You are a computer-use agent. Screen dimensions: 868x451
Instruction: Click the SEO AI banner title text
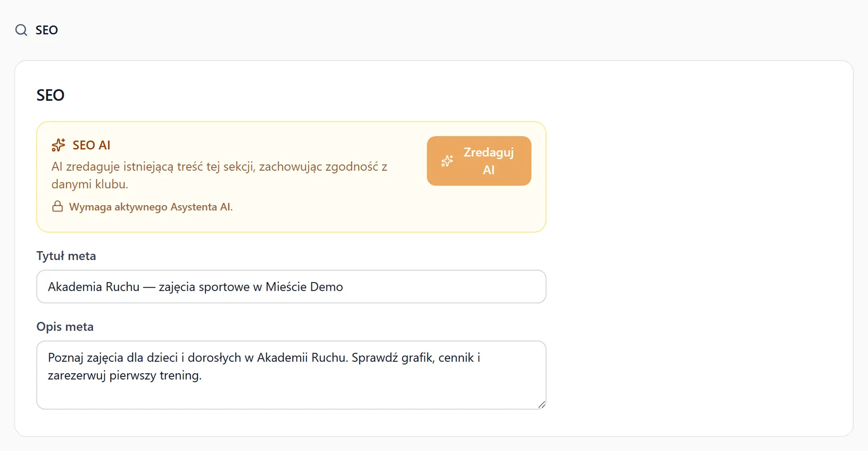coord(92,145)
